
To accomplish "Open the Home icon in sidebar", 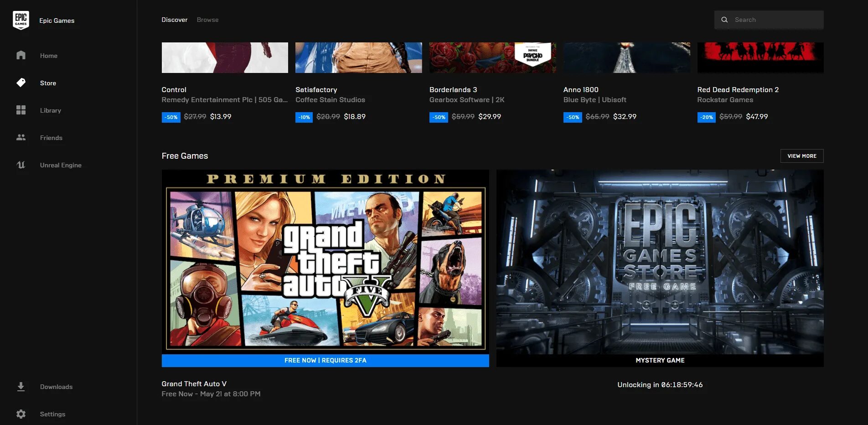I will [21, 55].
